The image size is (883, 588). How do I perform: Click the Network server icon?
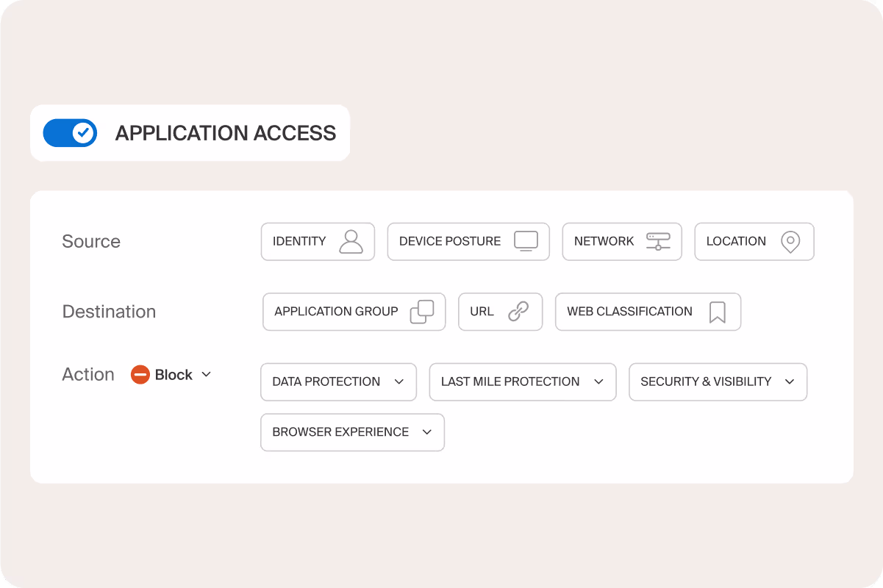[658, 241]
